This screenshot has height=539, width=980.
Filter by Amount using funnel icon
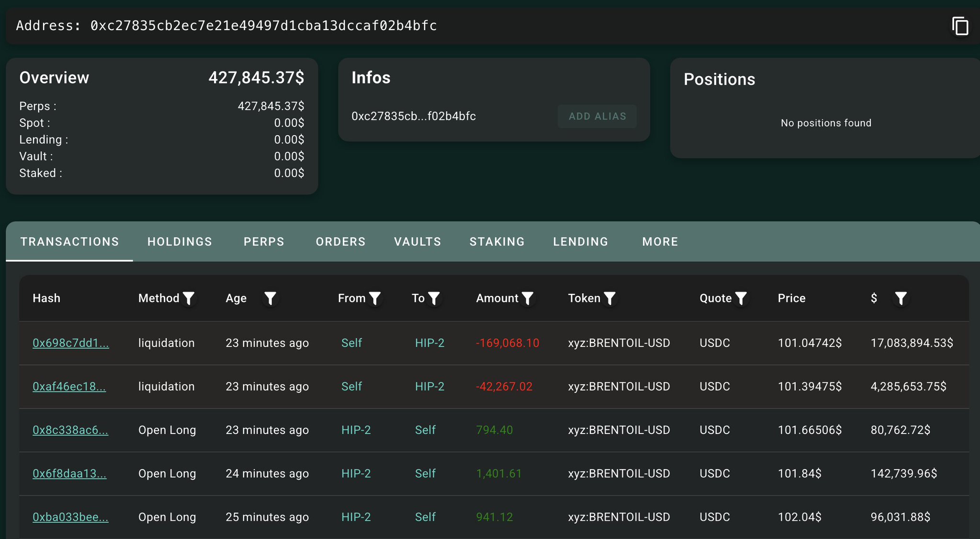coord(528,298)
